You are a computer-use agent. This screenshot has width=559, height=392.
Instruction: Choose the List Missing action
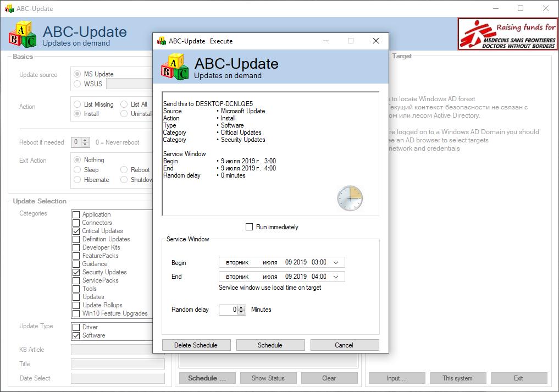click(77, 104)
